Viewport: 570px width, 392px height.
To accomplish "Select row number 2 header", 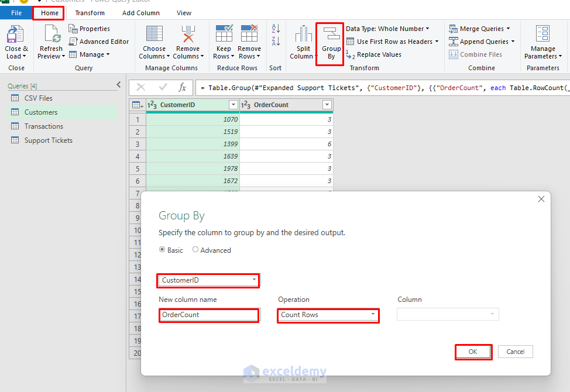I will tap(138, 132).
